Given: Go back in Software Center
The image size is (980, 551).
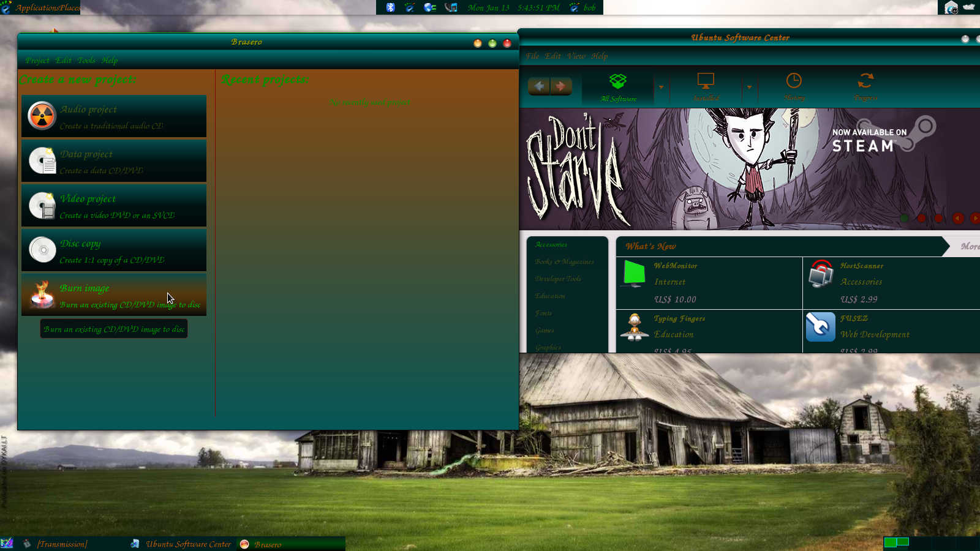Looking at the screenshot, I should click(539, 86).
